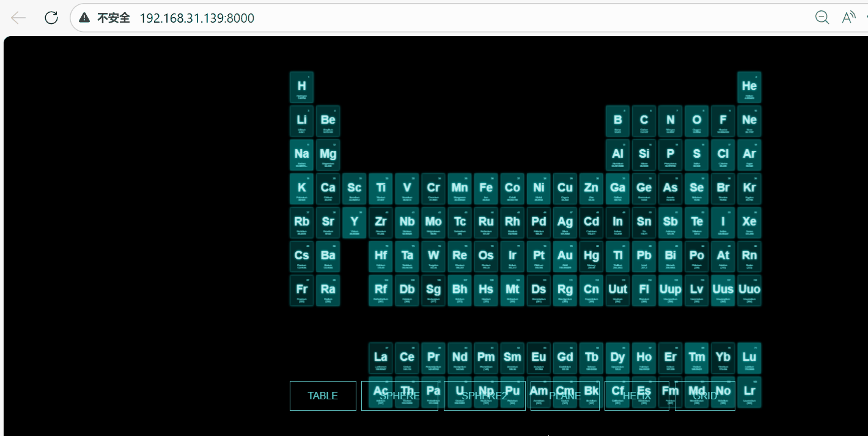The height and width of the screenshot is (436, 868).
Task: Click the browser back arrow
Action: coord(18,18)
